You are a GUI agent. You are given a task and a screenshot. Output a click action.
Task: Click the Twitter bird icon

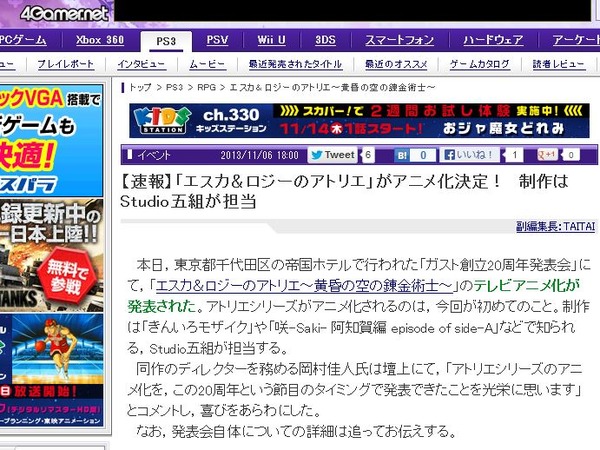316,155
